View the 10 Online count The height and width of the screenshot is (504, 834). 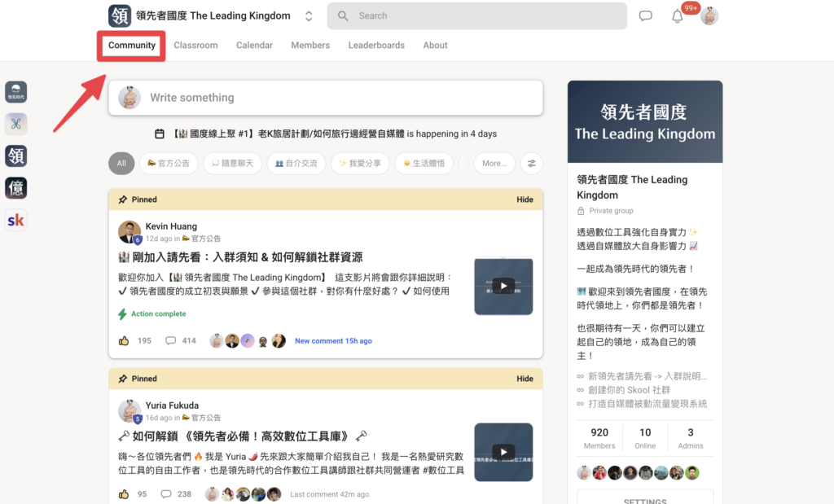pos(645,438)
